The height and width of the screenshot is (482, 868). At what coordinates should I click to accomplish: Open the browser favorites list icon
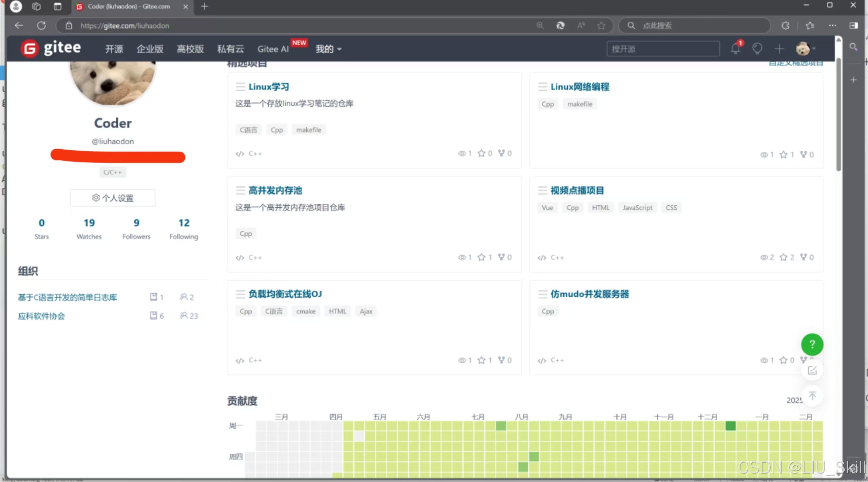click(x=810, y=25)
